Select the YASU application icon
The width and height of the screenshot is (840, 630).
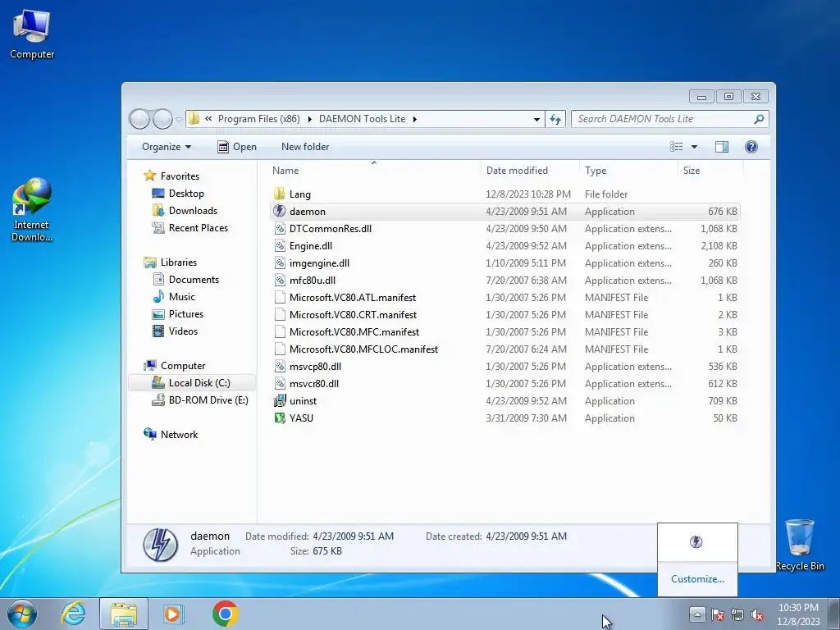coord(279,418)
